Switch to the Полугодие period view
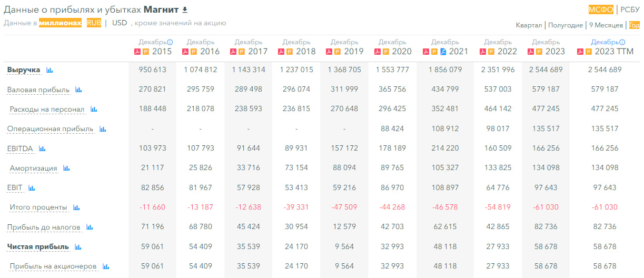The image size is (644, 278). click(566, 25)
